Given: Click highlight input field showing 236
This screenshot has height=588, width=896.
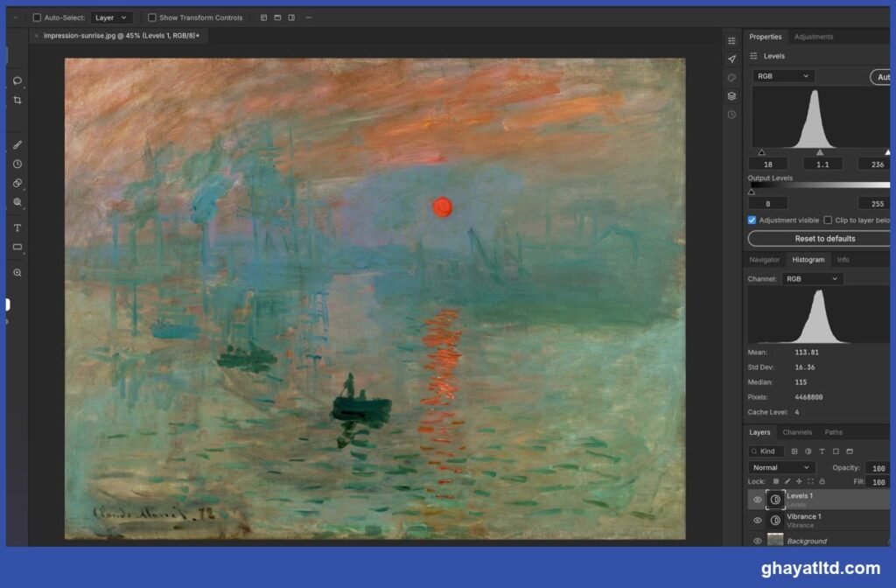Looking at the screenshot, I should click(x=874, y=164).
